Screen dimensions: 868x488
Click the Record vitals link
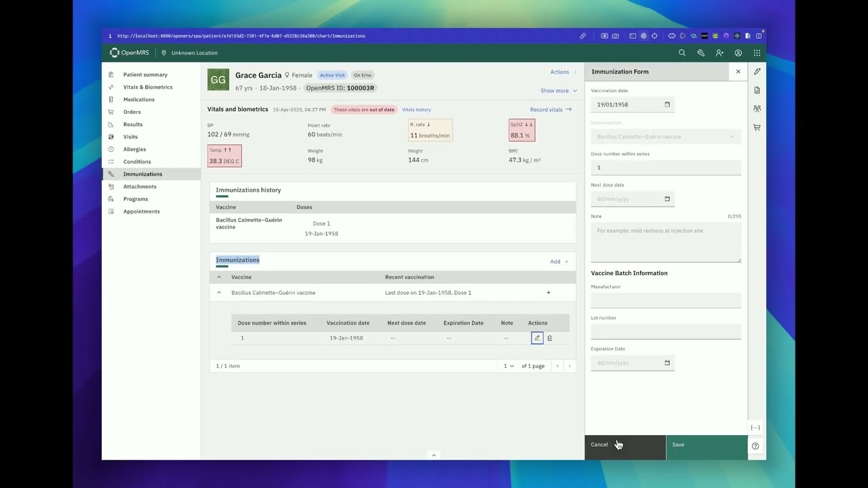[551, 109]
